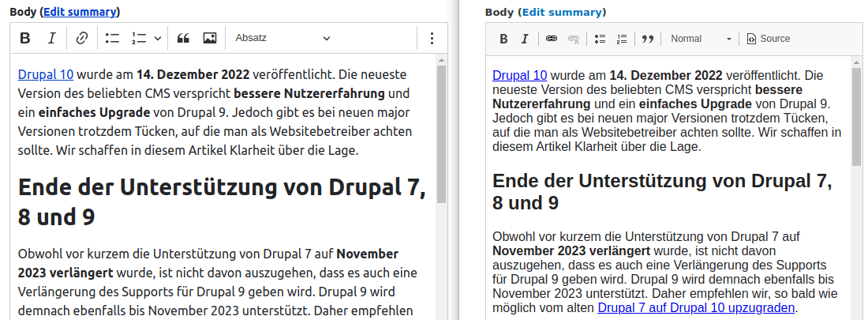Click right editor scroll-up arrow
Image resolution: width=868 pixels, height=320 pixels.
(856, 62)
